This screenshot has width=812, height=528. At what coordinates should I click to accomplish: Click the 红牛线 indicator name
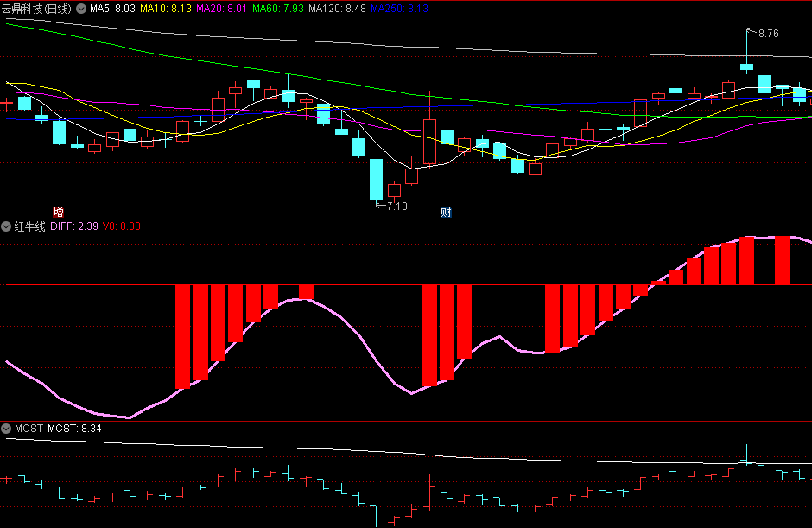coord(29,226)
